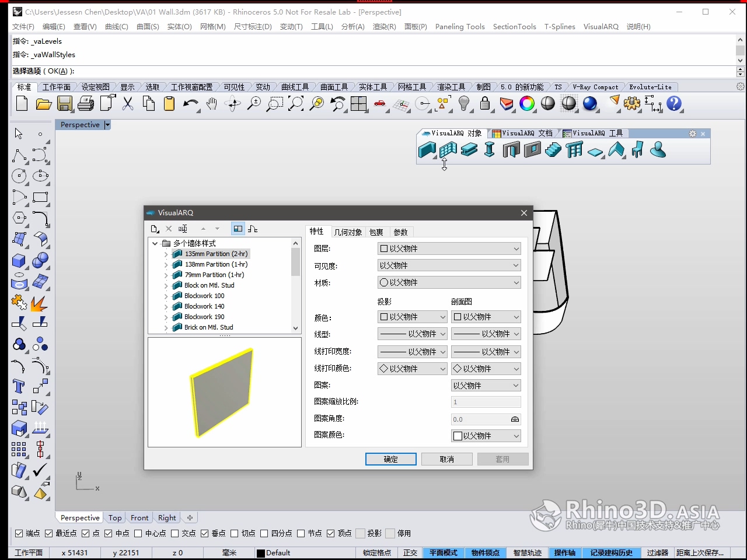Click the Save disk icon
The image size is (747, 560).
pyautogui.click(x=65, y=104)
